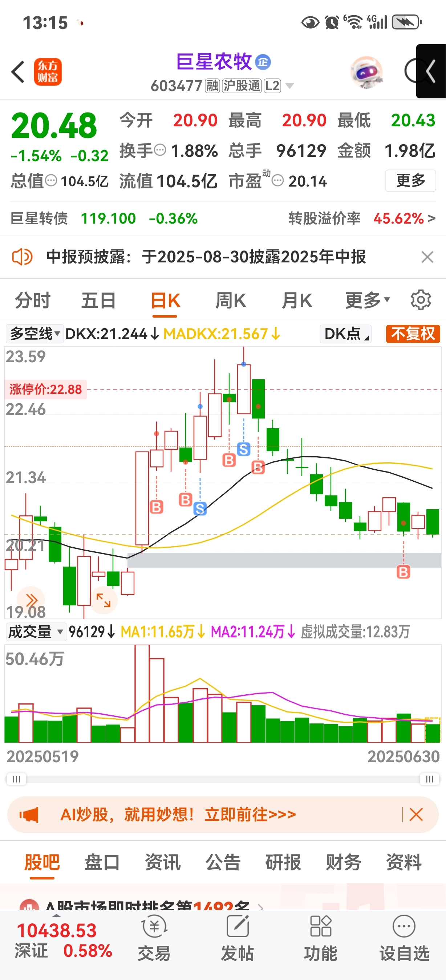
Task: Tap the 总值 info bubble icon
Action: point(51,180)
